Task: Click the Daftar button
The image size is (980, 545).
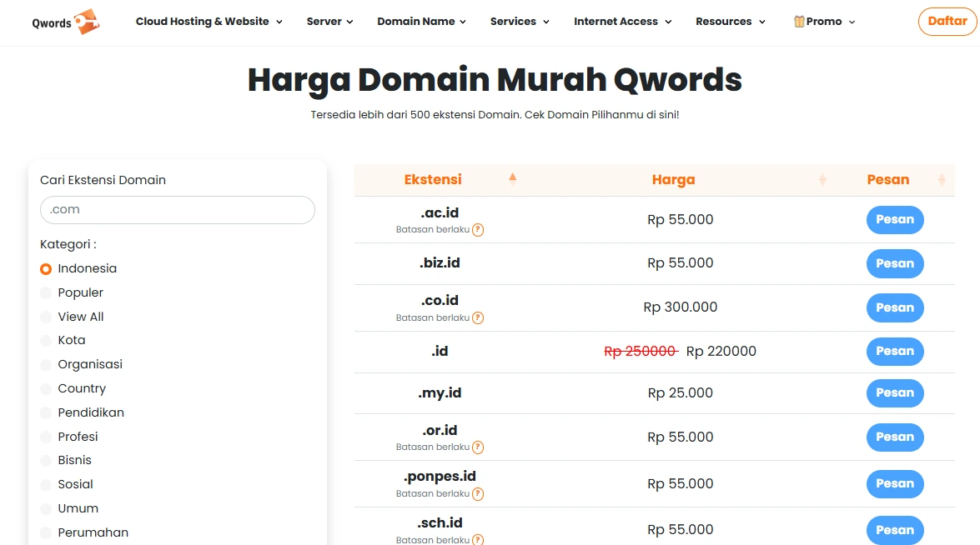Action: [x=947, y=22]
